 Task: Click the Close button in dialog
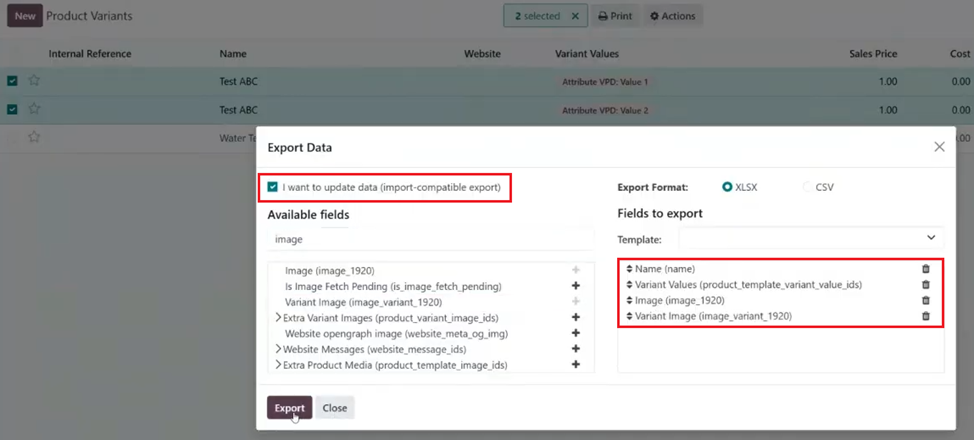(335, 408)
